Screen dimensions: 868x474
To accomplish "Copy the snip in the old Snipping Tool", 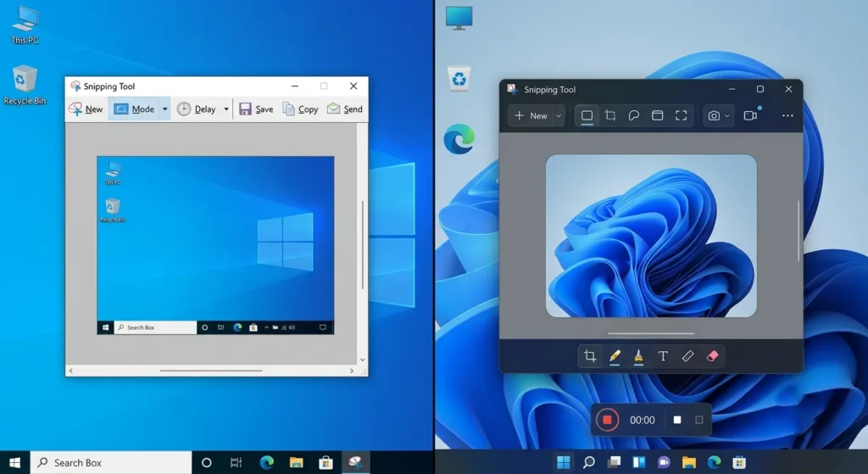I will tap(301, 109).
